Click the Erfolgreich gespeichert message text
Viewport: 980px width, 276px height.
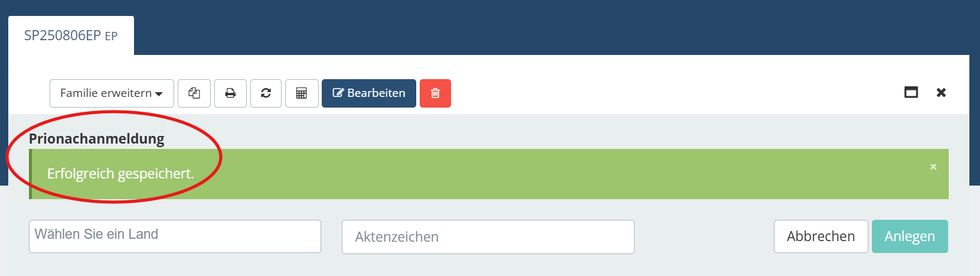point(120,174)
